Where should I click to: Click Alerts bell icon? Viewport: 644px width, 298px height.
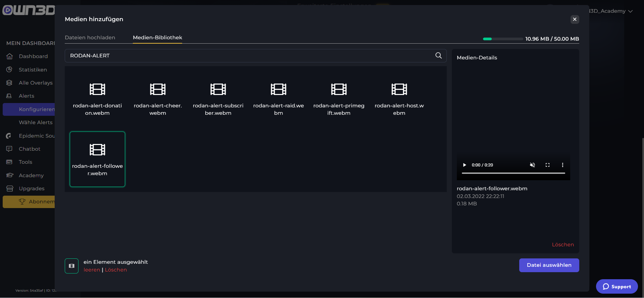pyautogui.click(x=9, y=96)
